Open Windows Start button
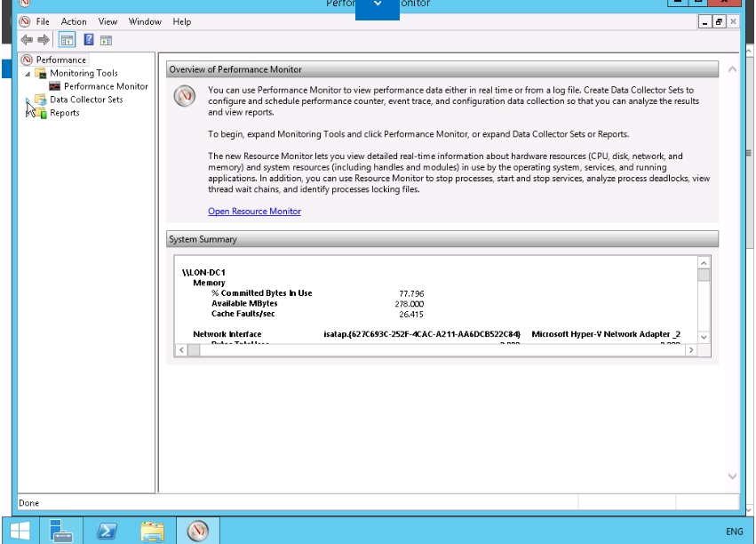This screenshot has height=544, width=756. (x=20, y=532)
